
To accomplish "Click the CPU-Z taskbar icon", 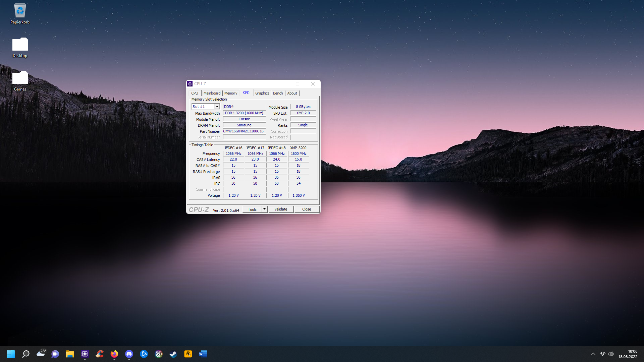I will click(85, 354).
